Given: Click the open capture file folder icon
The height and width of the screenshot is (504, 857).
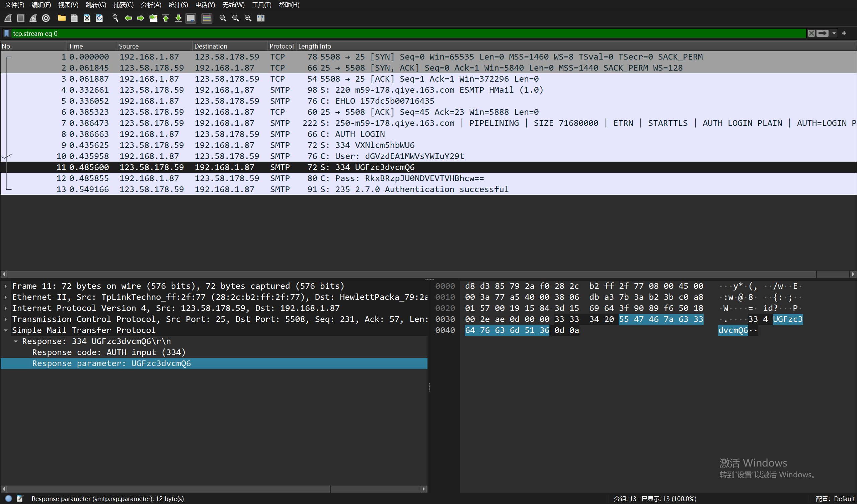Looking at the screenshot, I should 62,18.
